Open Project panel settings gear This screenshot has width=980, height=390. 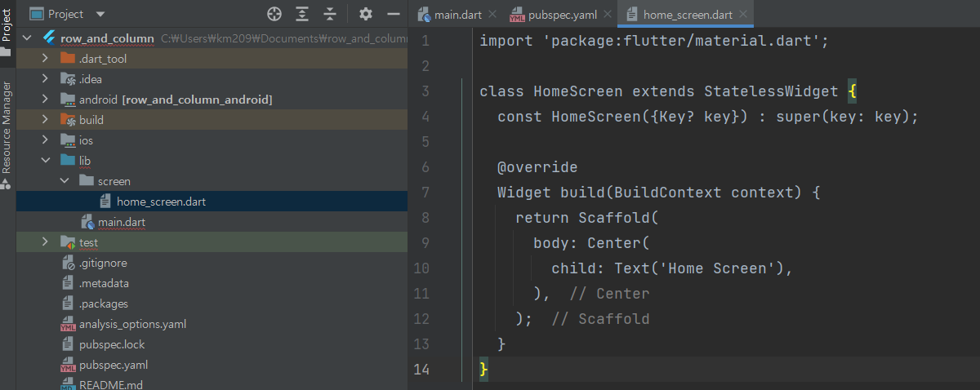point(366,14)
